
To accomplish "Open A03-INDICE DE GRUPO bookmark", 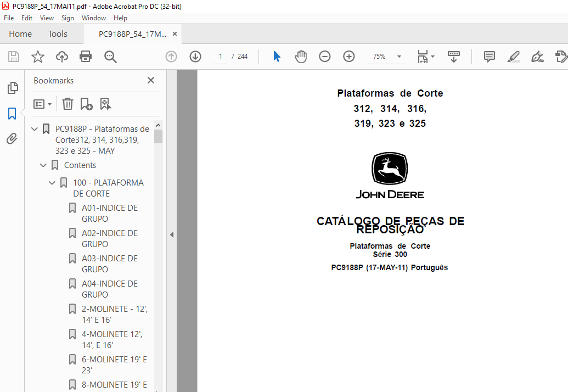I will (109, 264).
